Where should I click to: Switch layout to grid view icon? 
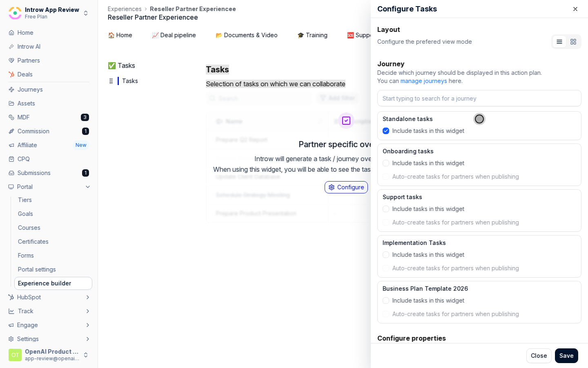click(573, 42)
